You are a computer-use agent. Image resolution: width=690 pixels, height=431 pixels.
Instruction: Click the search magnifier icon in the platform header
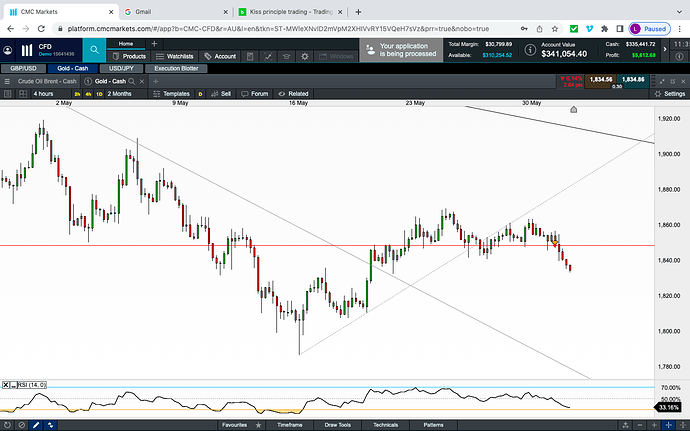click(x=94, y=49)
